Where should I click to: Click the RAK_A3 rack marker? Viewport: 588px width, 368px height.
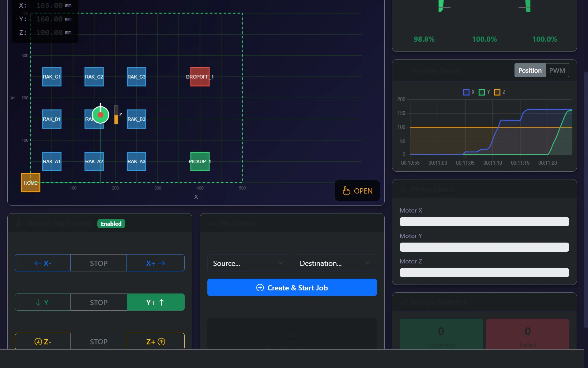136,161
